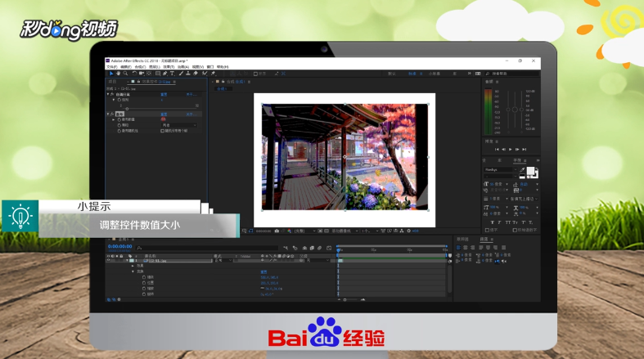Switch to the Project panel tab
This screenshot has width=644, height=359.
click(x=112, y=82)
